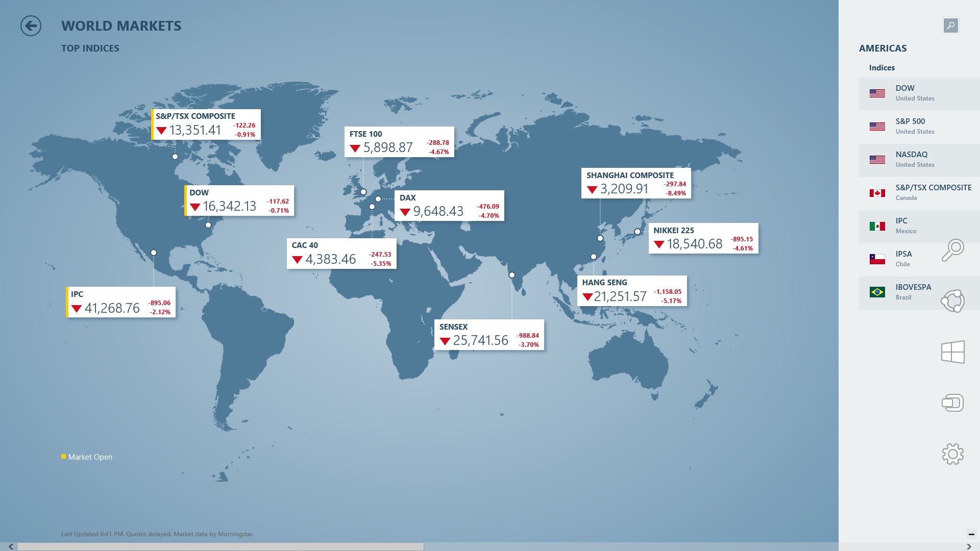Go back with the circled arrow button
This screenshot has width=980, height=551.
[x=31, y=26]
